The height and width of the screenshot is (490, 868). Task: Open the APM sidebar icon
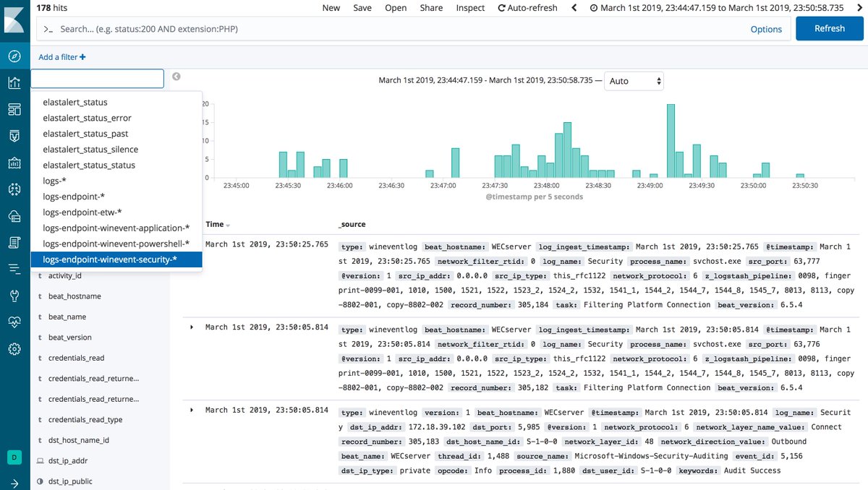(14, 269)
